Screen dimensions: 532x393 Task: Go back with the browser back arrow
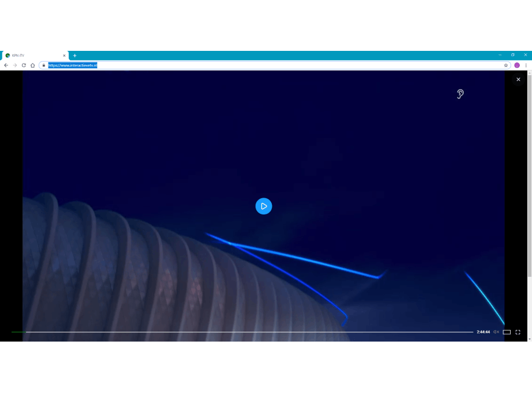click(6, 65)
